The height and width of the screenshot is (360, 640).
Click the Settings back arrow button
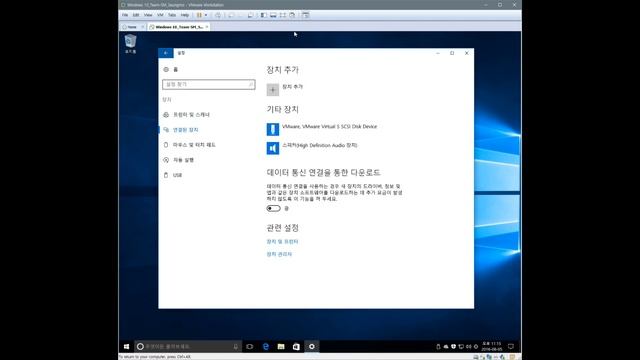(166, 53)
